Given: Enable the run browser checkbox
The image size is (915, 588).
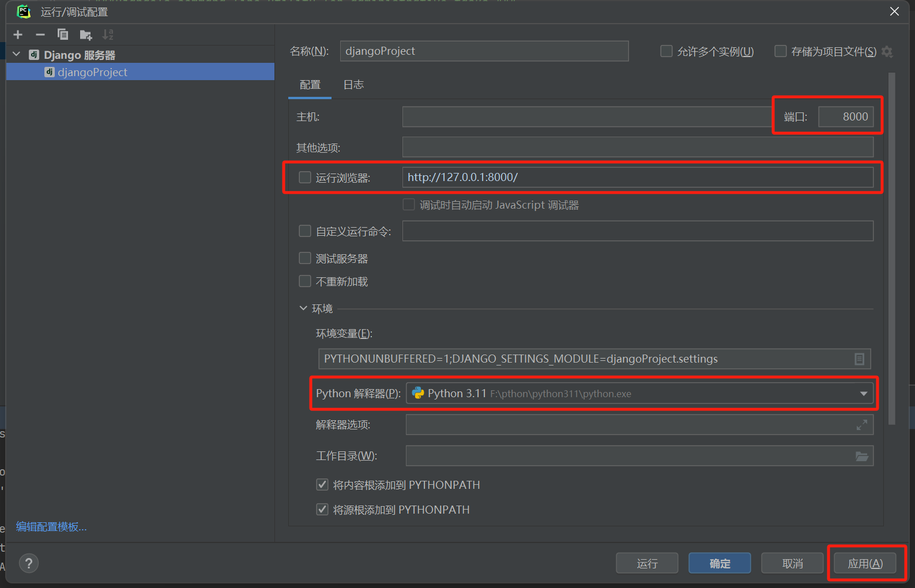Looking at the screenshot, I should tap(305, 178).
